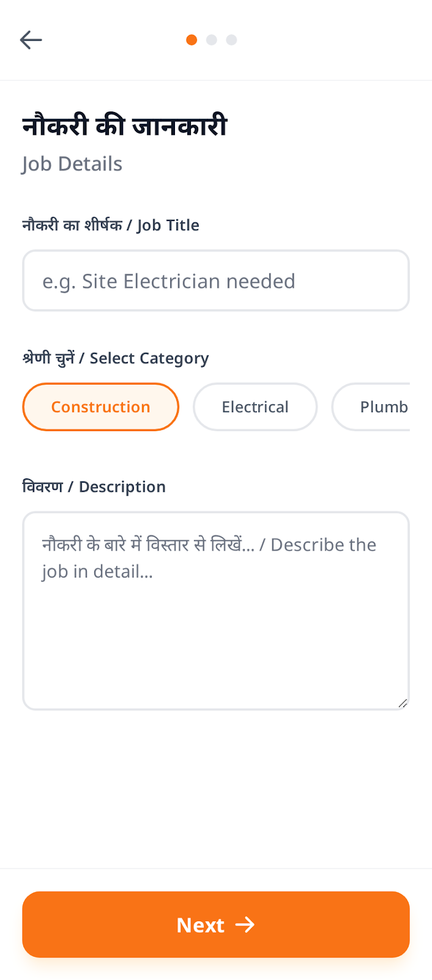Screen dimensions: 432x980
Task: Click the Job Title input field
Action: click(215, 280)
